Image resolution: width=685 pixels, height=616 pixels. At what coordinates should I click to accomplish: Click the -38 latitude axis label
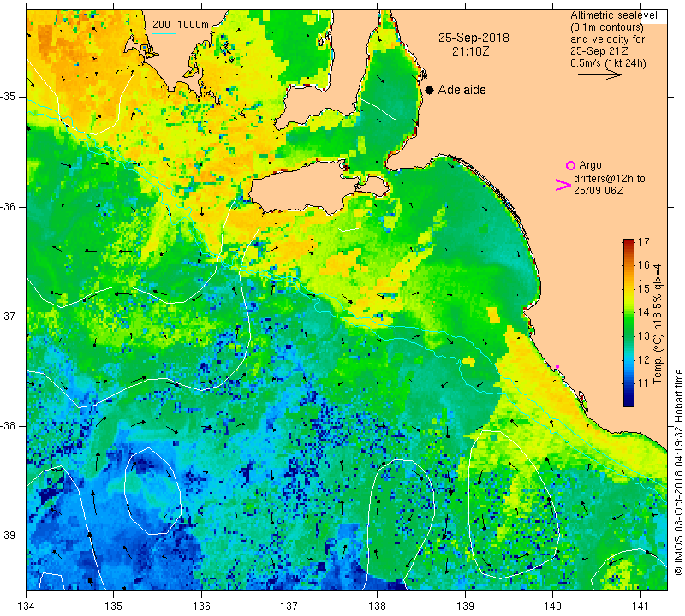pos(8,426)
